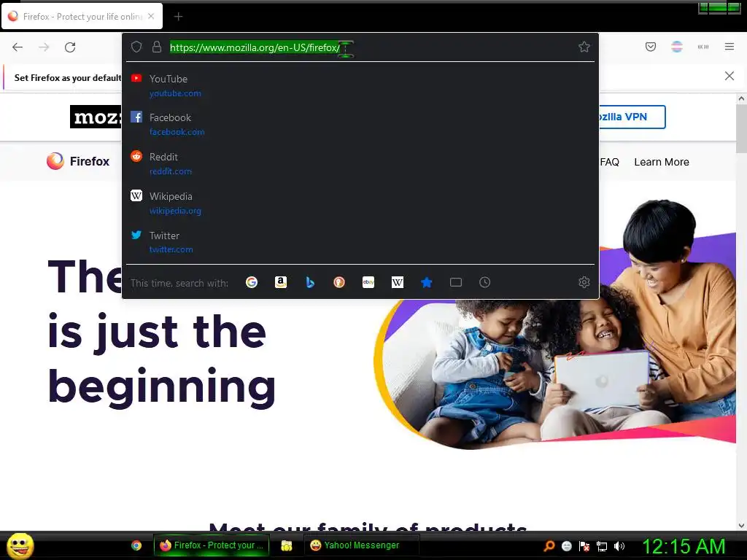Search with Amazon this time
747x560 pixels.
(281, 282)
